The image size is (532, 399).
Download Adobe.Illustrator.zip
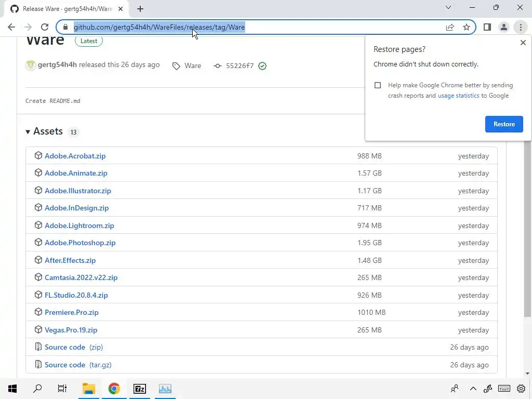[x=78, y=191]
